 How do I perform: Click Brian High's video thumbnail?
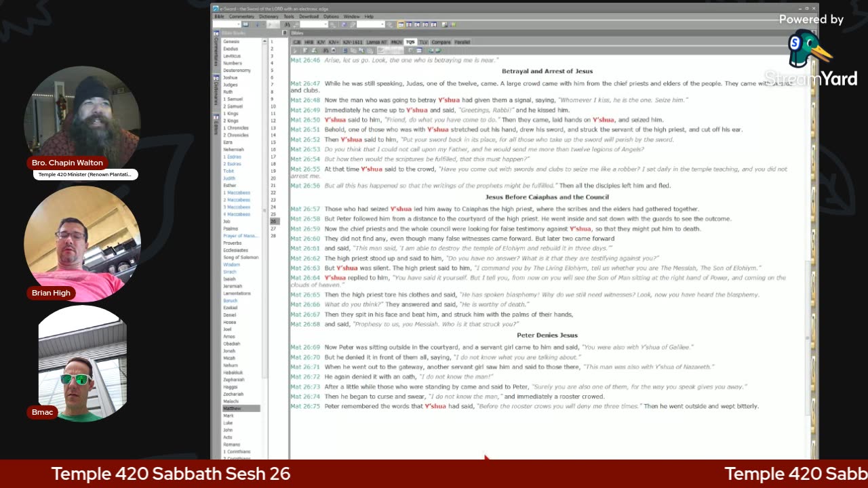tap(82, 243)
